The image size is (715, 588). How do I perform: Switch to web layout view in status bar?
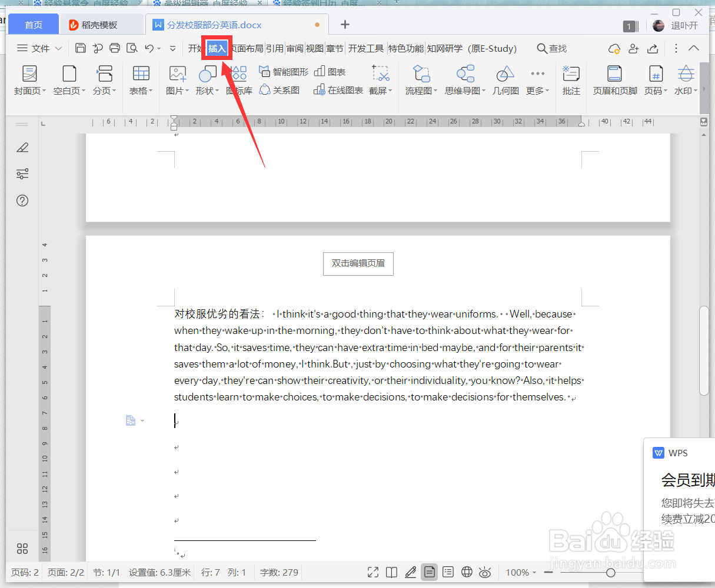467,572
